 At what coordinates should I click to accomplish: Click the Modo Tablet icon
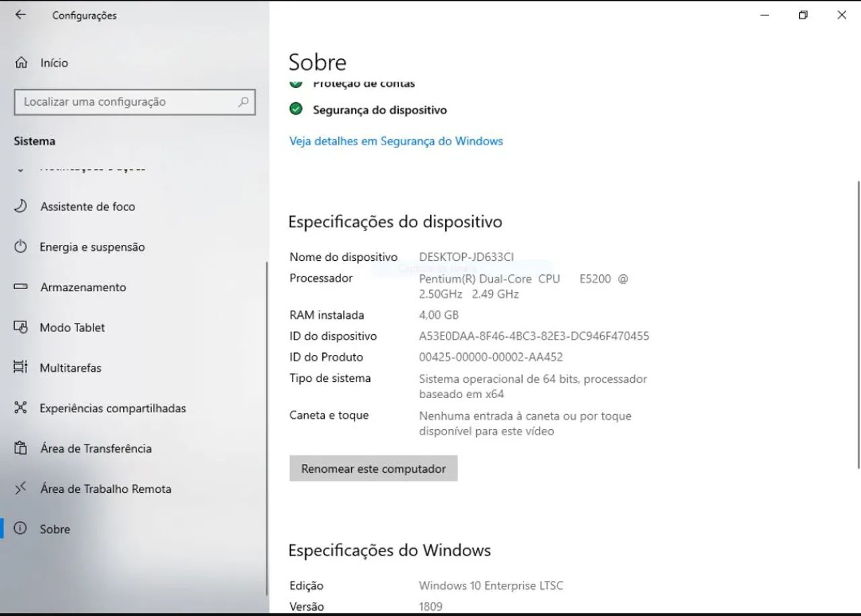(21, 328)
